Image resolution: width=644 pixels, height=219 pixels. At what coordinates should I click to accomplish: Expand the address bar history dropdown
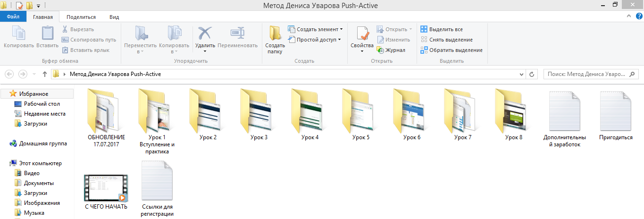point(521,75)
